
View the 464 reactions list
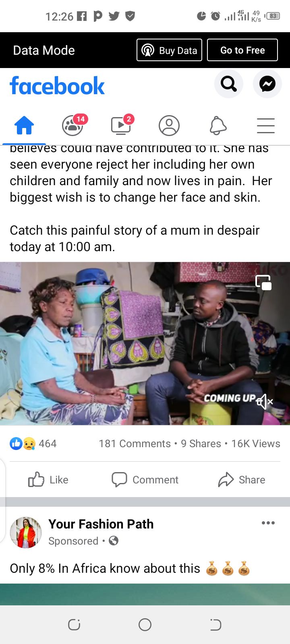click(33, 444)
